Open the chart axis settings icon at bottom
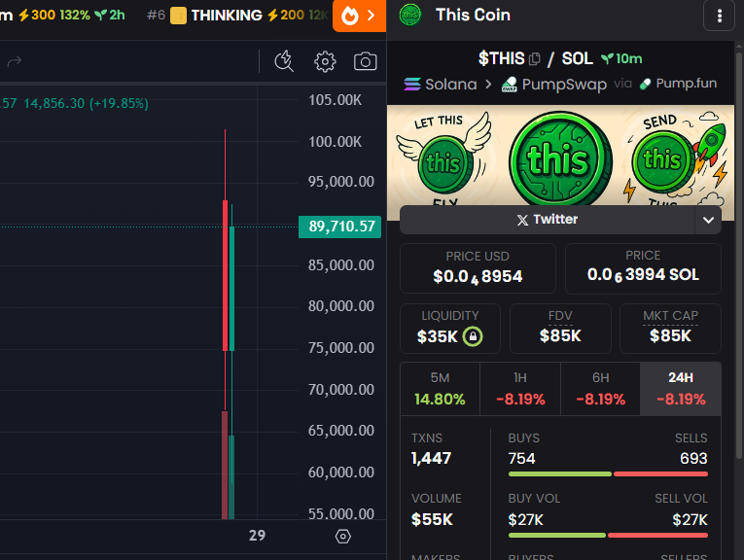 coord(342,536)
